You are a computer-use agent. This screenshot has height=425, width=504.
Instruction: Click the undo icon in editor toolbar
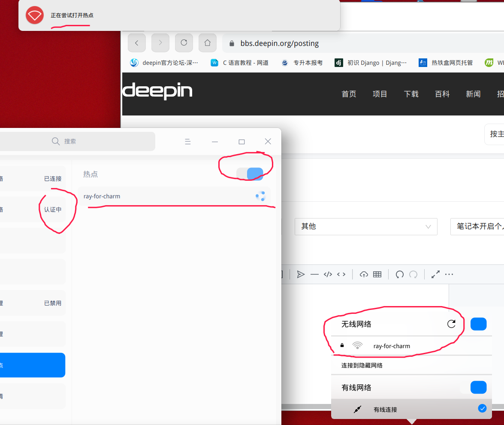[x=399, y=274]
